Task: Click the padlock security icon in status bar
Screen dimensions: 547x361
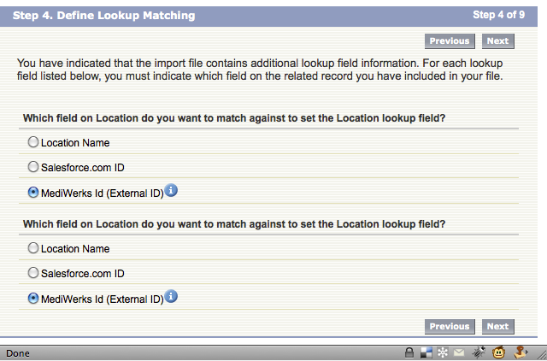Action: coord(409,352)
